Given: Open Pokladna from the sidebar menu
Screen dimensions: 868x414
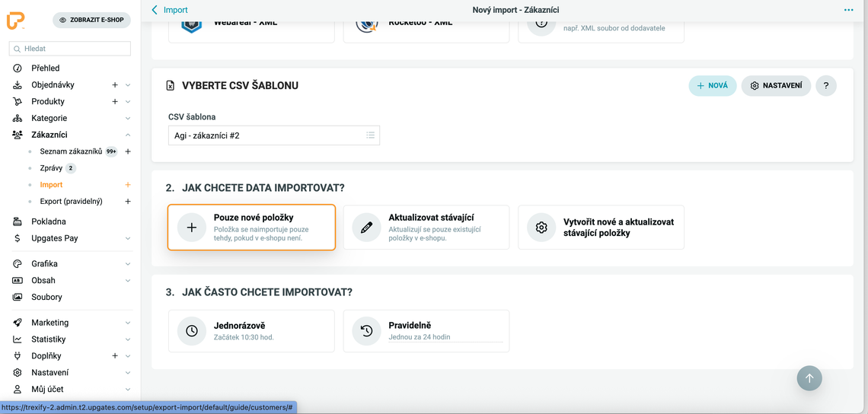Looking at the screenshot, I should coord(49,221).
